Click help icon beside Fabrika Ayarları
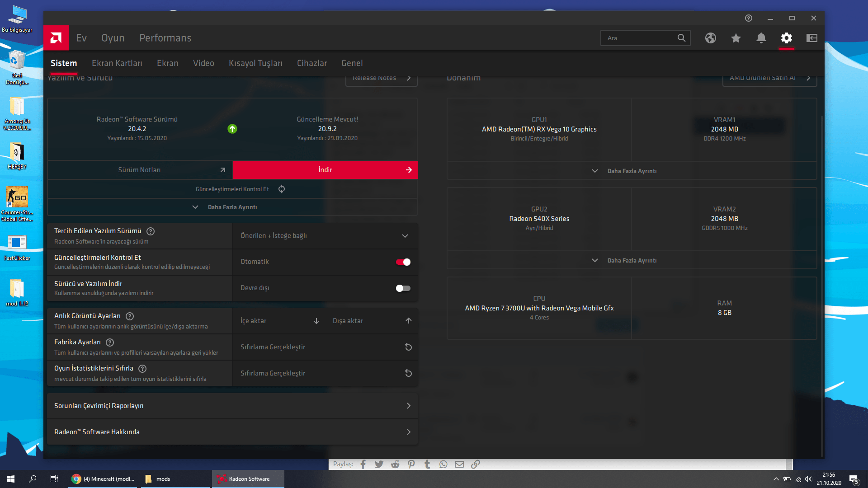The width and height of the screenshot is (868, 488). pos(110,343)
